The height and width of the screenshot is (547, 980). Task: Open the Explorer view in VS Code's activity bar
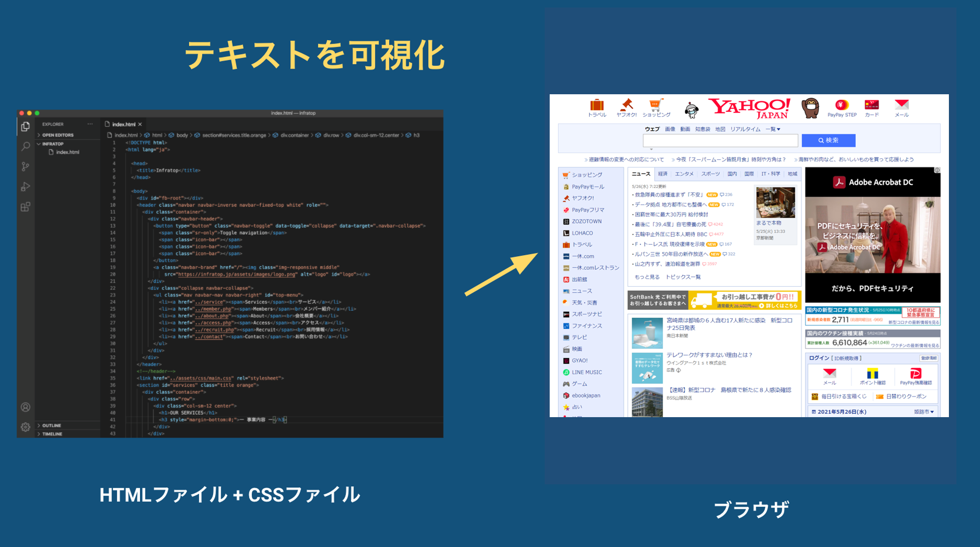[25, 127]
